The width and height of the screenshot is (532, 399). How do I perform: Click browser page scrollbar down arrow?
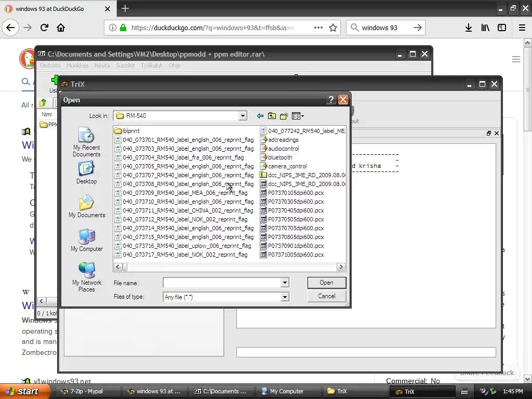528,379
